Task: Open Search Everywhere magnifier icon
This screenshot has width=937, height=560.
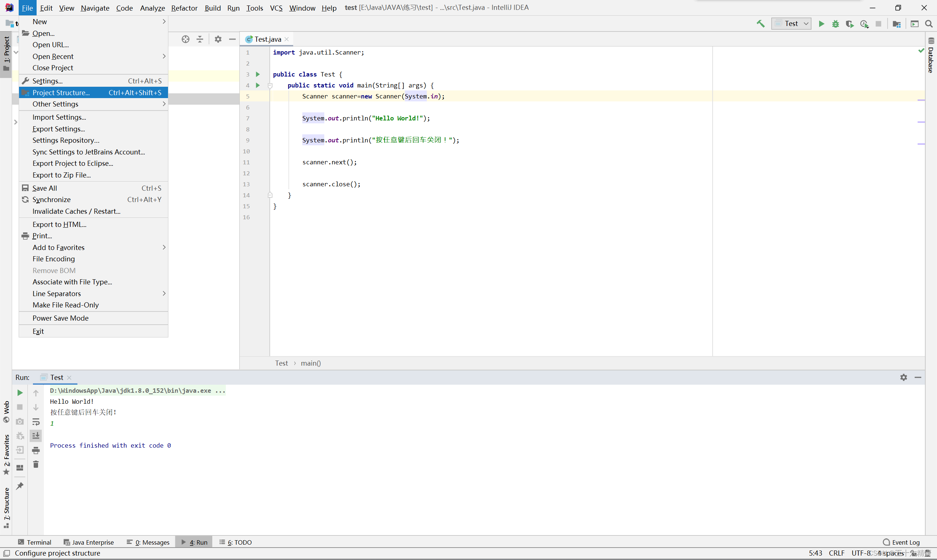Action: tap(929, 24)
